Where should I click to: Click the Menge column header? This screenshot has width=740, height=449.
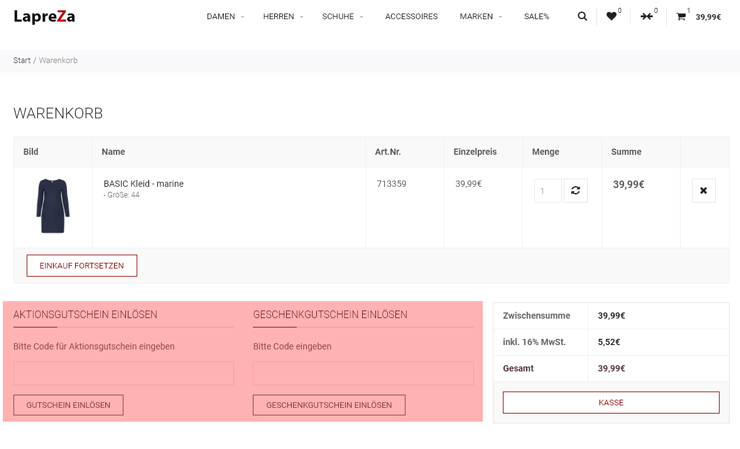coord(546,152)
